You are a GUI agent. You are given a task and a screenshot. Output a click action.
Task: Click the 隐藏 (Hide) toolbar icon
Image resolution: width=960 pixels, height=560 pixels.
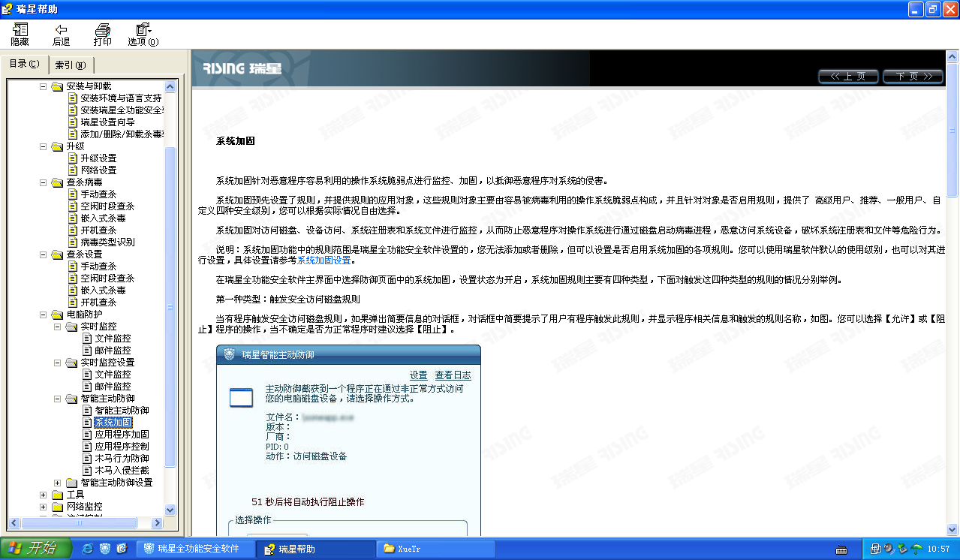point(20,35)
